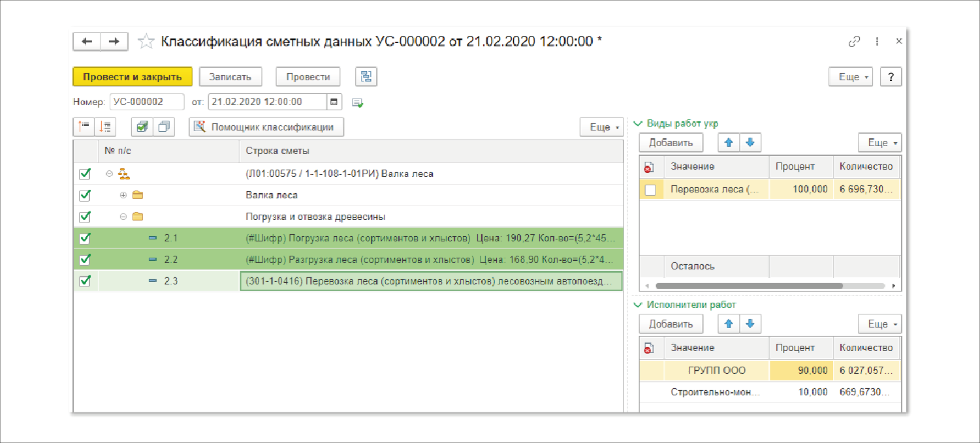Click the structure icon next to Провести

(366, 76)
